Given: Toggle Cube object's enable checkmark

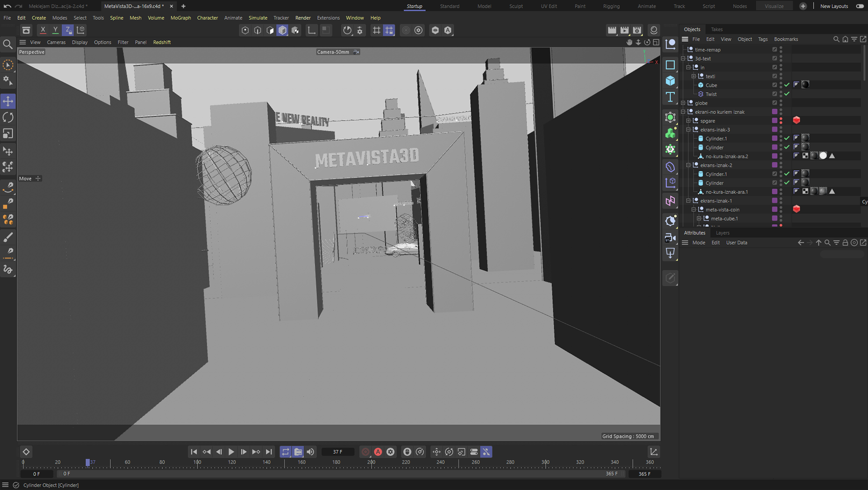Looking at the screenshot, I should (x=787, y=85).
